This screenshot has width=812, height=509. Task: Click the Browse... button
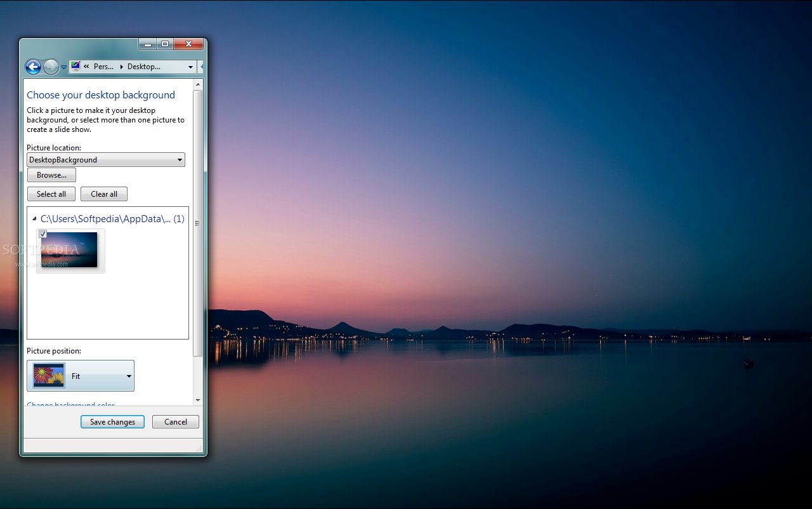click(51, 175)
